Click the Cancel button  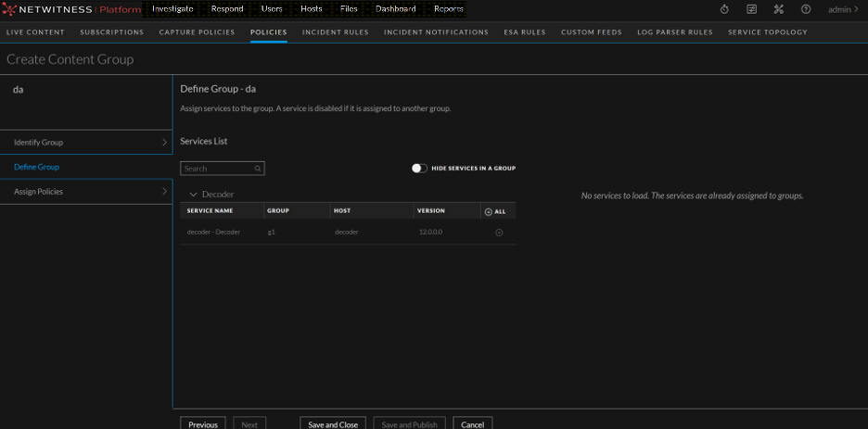[x=473, y=424]
